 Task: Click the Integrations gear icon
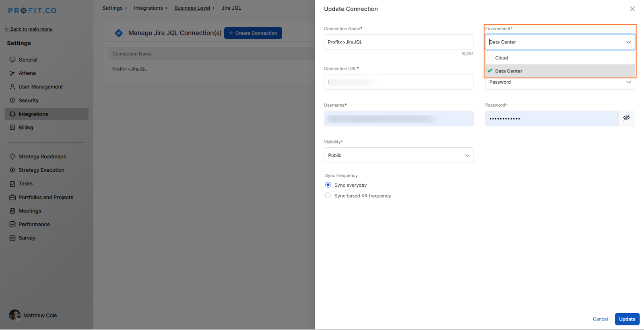click(x=12, y=114)
